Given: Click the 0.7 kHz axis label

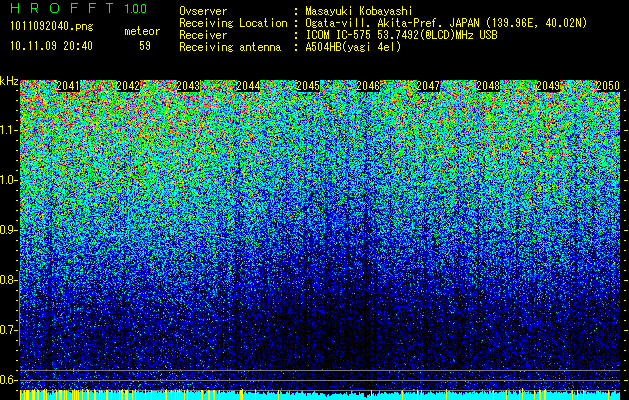Looking at the screenshot, I should (7, 330).
